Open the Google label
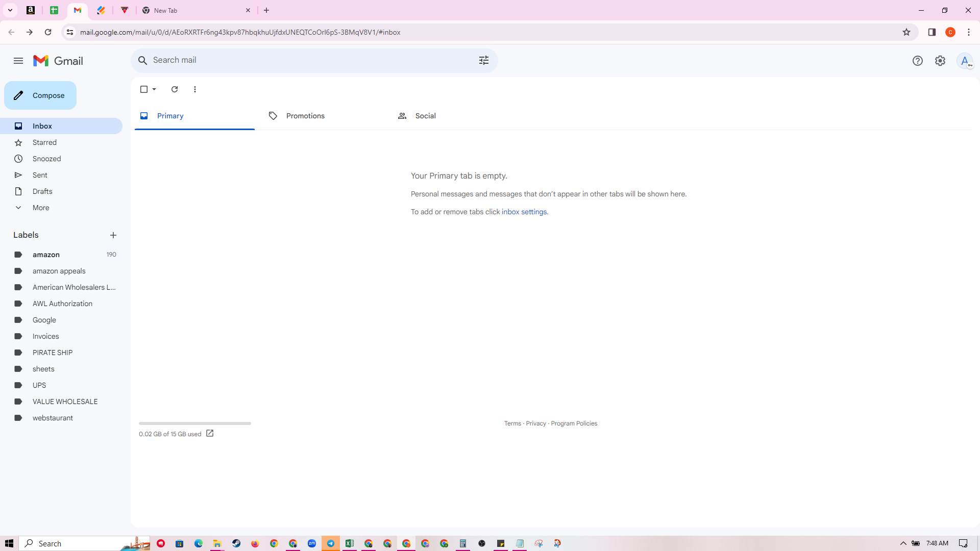Image resolution: width=980 pixels, height=551 pixels. [61, 320]
